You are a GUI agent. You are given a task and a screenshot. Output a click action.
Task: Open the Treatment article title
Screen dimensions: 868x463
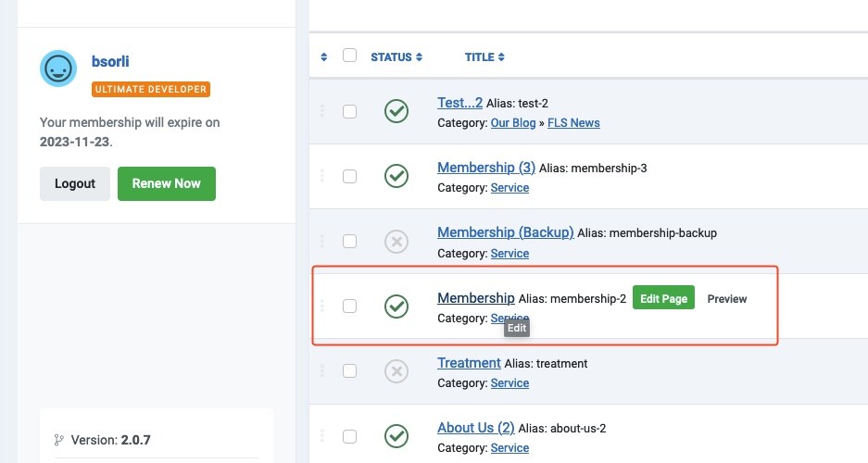(x=469, y=363)
